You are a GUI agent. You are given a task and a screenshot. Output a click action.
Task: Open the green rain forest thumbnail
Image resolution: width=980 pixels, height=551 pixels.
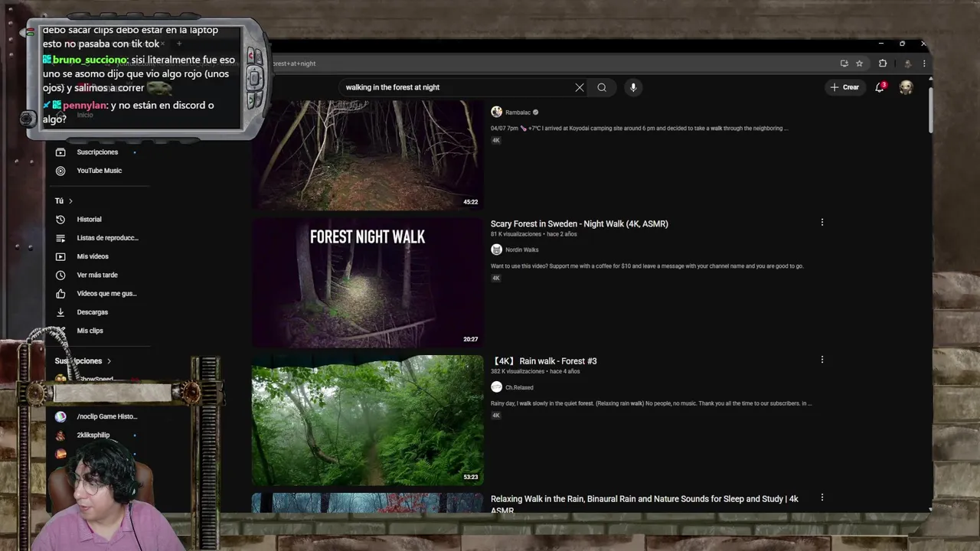[367, 420]
